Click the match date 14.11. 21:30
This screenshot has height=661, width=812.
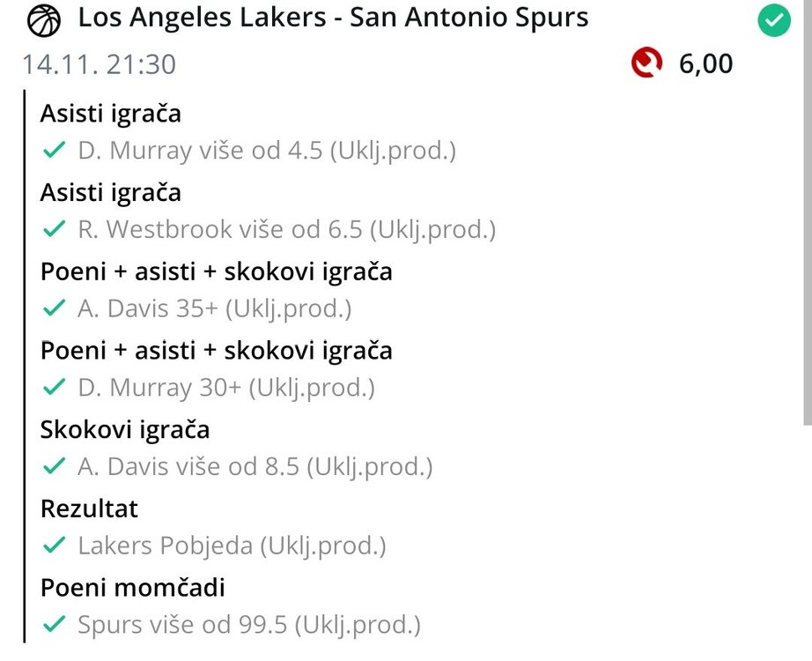pyautogui.click(x=99, y=64)
